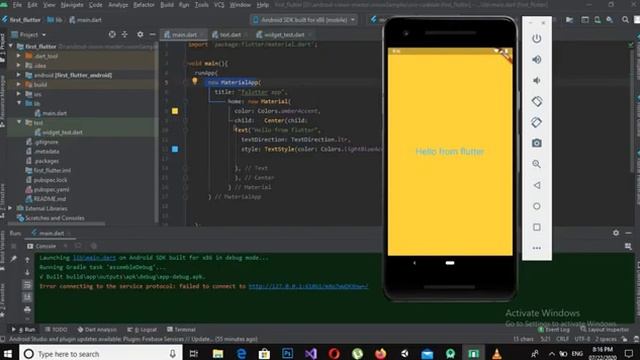The height and width of the screenshot is (360, 640).
Task: Click search magnifier icon in top toolbar
Action: click(x=625, y=20)
